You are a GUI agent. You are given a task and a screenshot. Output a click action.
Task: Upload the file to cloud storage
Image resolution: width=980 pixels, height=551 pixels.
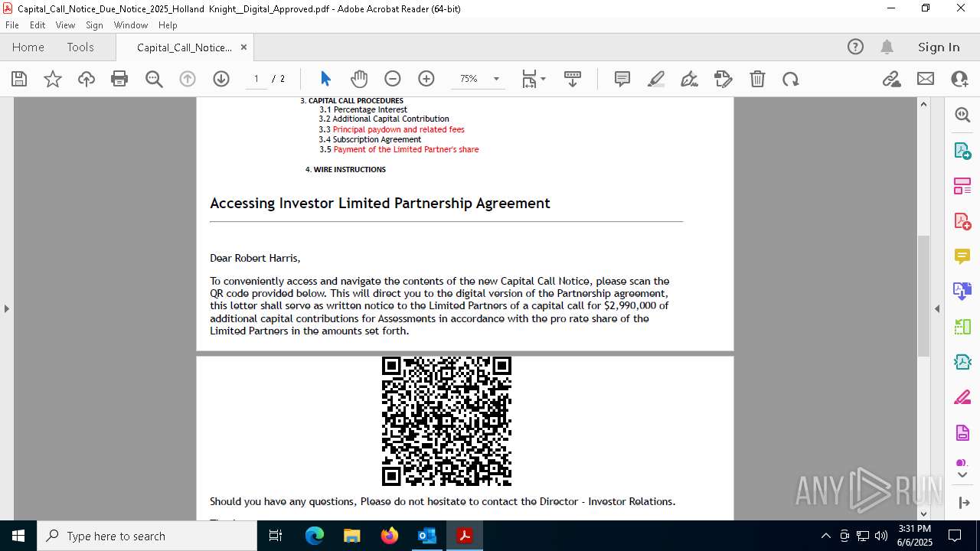click(87, 79)
